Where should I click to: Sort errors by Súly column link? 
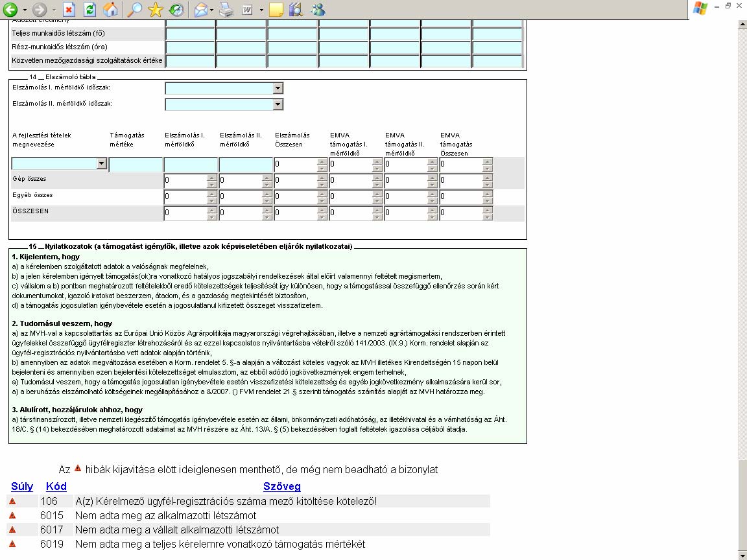[x=22, y=487]
